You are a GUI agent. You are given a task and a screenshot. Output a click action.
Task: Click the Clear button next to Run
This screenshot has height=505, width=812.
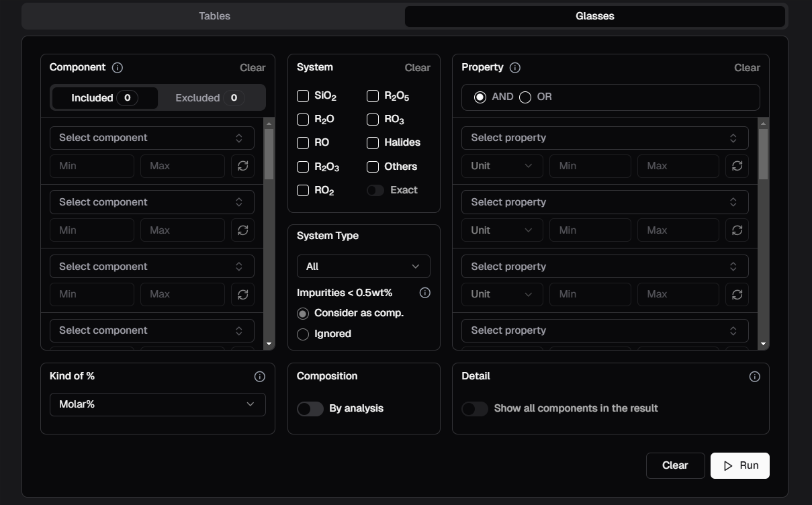(675, 465)
